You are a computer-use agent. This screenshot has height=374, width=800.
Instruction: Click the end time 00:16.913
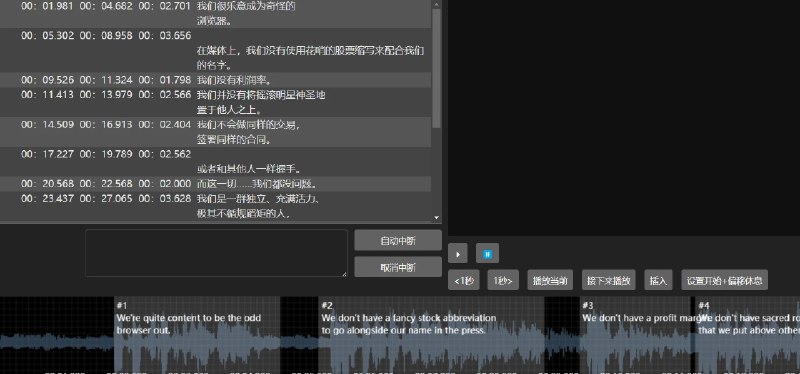pyautogui.click(x=106, y=124)
